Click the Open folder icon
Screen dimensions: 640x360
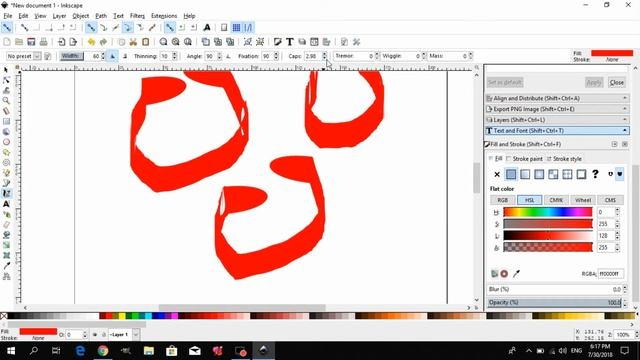click(19, 42)
